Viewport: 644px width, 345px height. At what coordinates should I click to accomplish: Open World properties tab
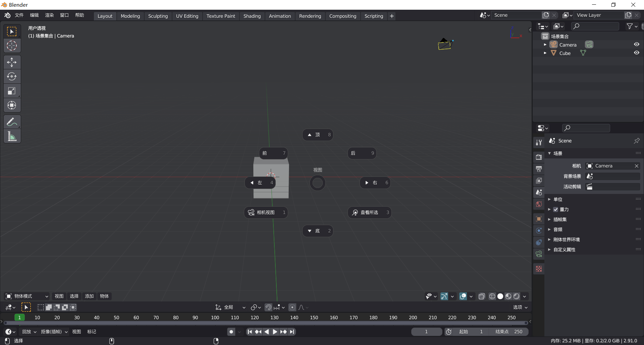[x=539, y=204]
